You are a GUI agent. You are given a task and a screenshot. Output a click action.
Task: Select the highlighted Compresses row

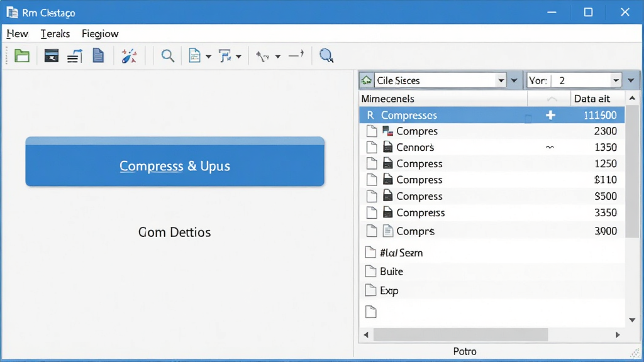(x=492, y=115)
